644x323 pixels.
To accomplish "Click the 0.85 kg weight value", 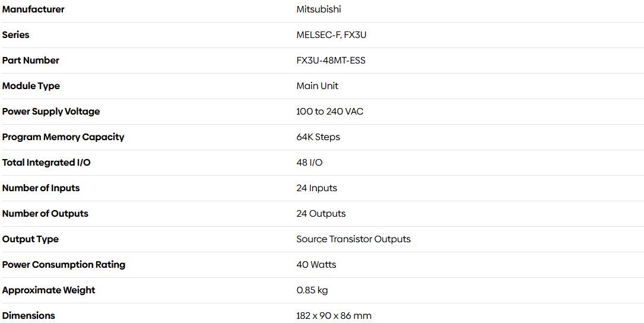I will coord(312,290).
